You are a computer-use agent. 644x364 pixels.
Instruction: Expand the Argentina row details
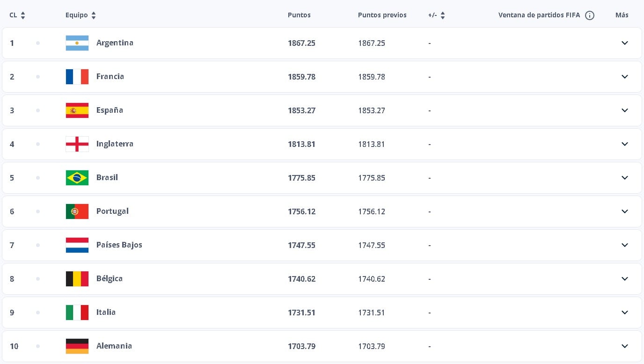coord(625,43)
